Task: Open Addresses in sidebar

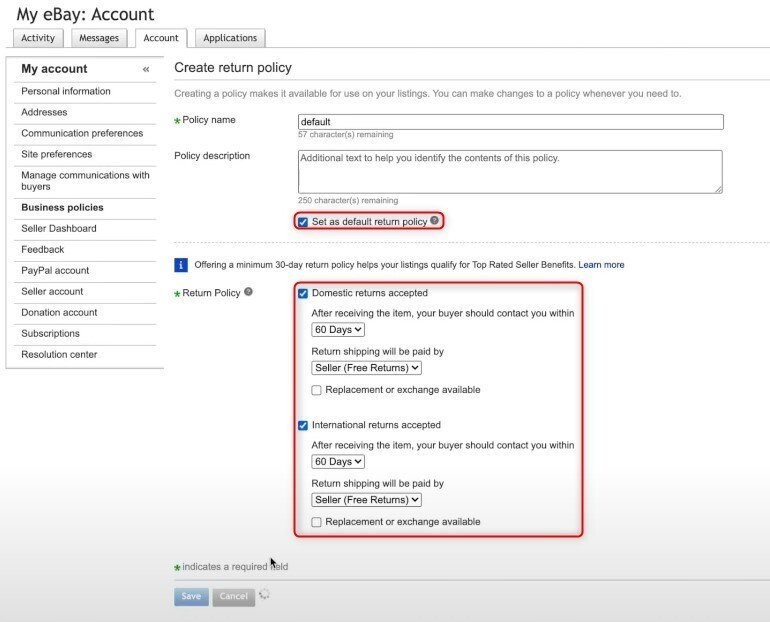Action: (x=44, y=112)
